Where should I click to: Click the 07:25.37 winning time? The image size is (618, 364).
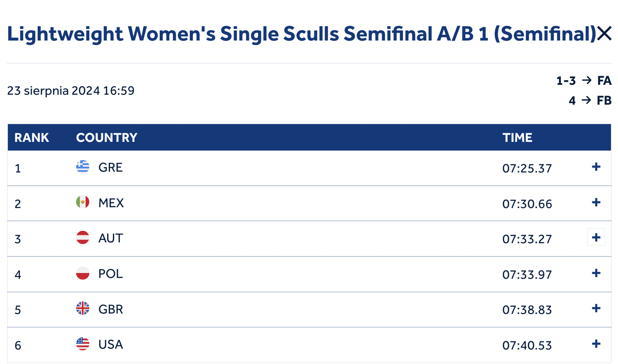[x=527, y=168]
